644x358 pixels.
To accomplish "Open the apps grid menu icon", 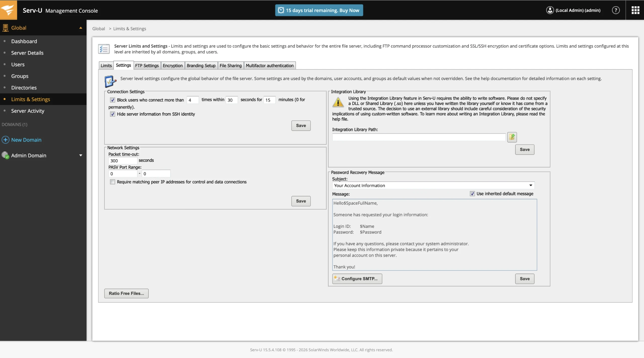I will 635,10.
